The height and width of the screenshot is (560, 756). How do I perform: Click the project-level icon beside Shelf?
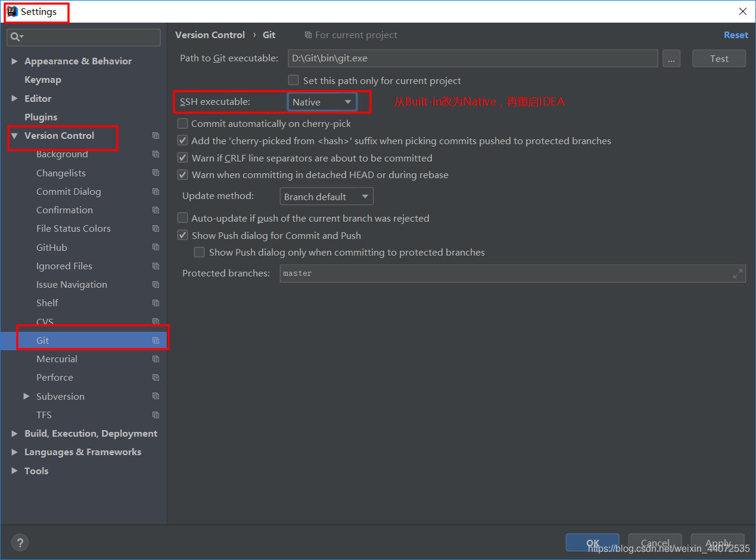pos(155,303)
